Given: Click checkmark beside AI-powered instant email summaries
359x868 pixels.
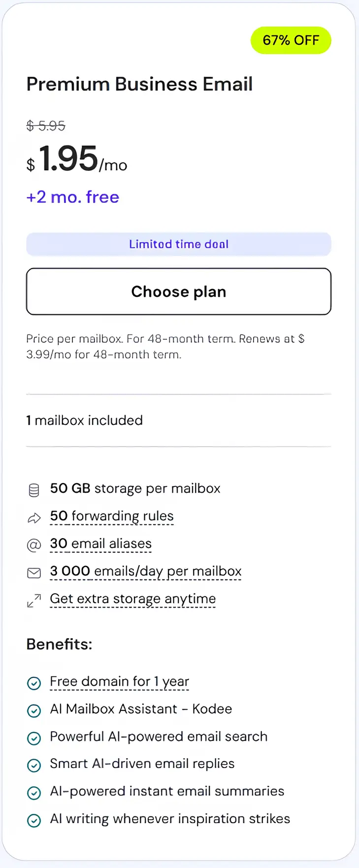Looking at the screenshot, I should pos(34,793).
